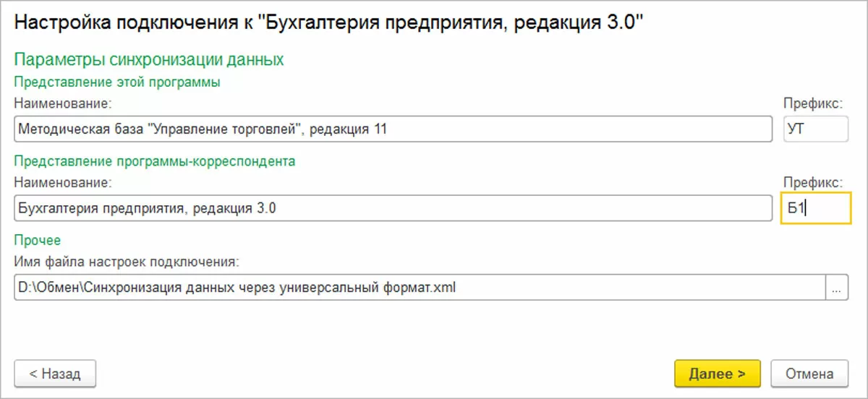Focus this program's "Наименование" name field

coord(393,129)
